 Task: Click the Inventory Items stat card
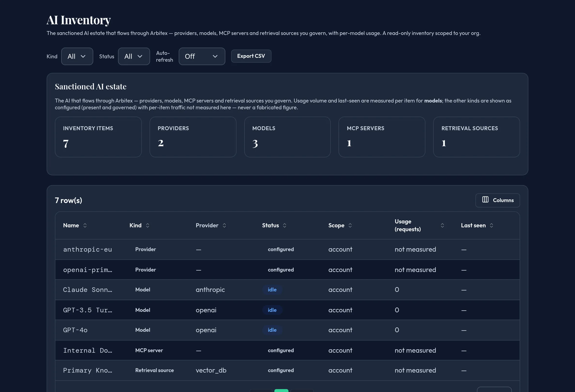(98, 137)
